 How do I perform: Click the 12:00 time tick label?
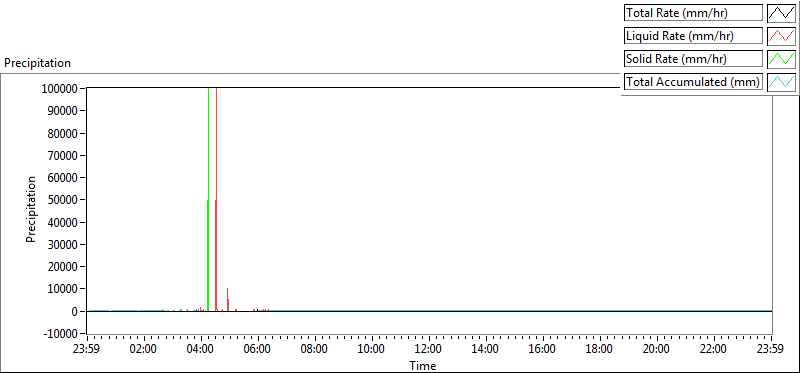point(429,350)
